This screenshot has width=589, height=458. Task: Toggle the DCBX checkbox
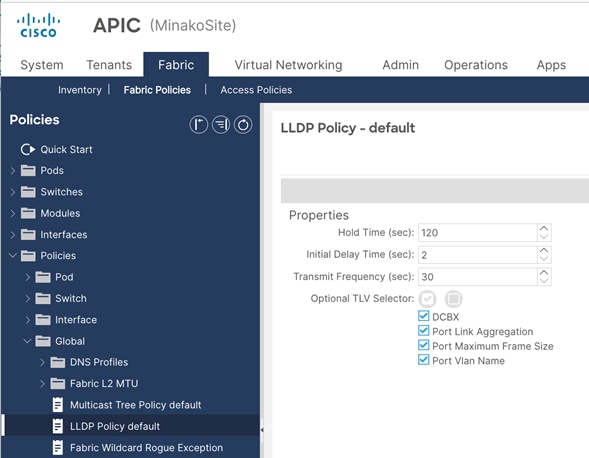[x=423, y=316]
